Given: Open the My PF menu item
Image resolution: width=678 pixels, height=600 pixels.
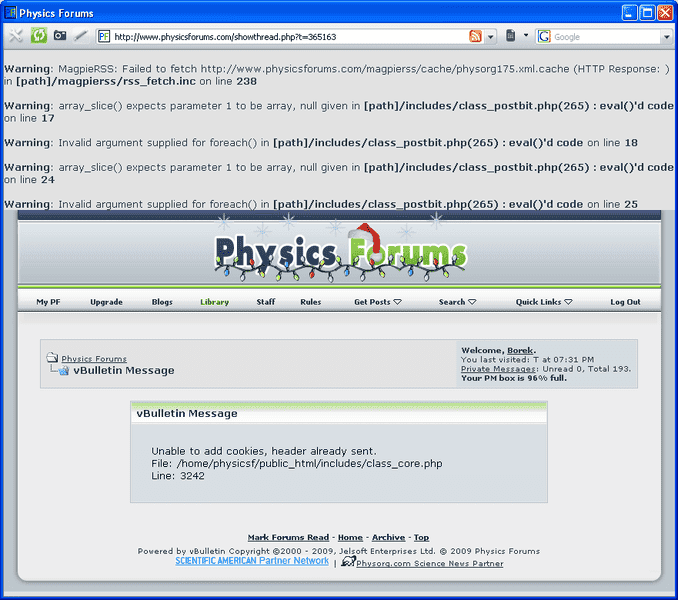Looking at the screenshot, I should (48, 302).
